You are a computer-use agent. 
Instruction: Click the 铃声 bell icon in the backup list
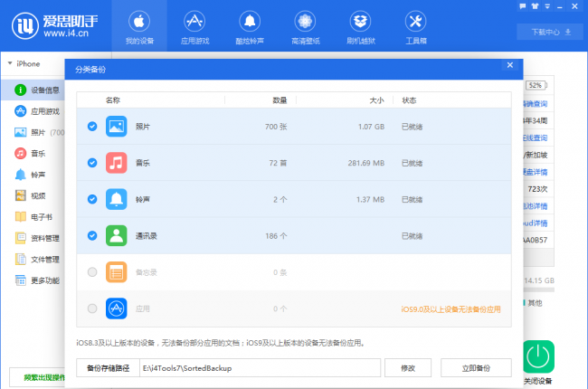117,199
